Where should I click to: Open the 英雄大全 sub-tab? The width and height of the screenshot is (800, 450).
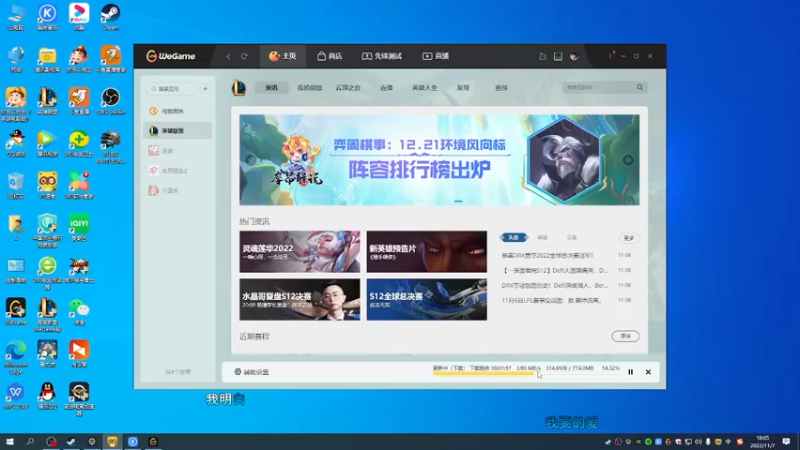pyautogui.click(x=424, y=88)
